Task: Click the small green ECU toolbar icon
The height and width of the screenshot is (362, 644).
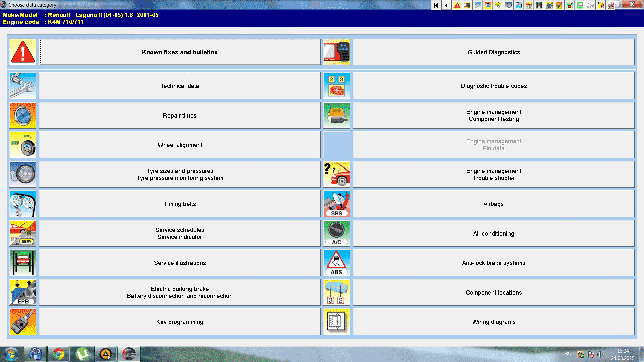Action: tap(580, 5)
